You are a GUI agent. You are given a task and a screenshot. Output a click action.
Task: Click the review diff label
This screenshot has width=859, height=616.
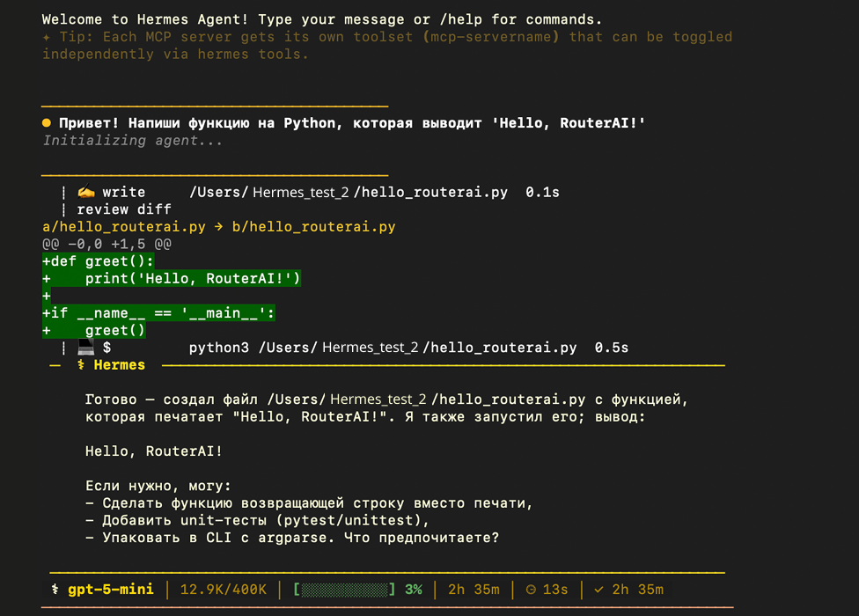pyautogui.click(x=124, y=209)
